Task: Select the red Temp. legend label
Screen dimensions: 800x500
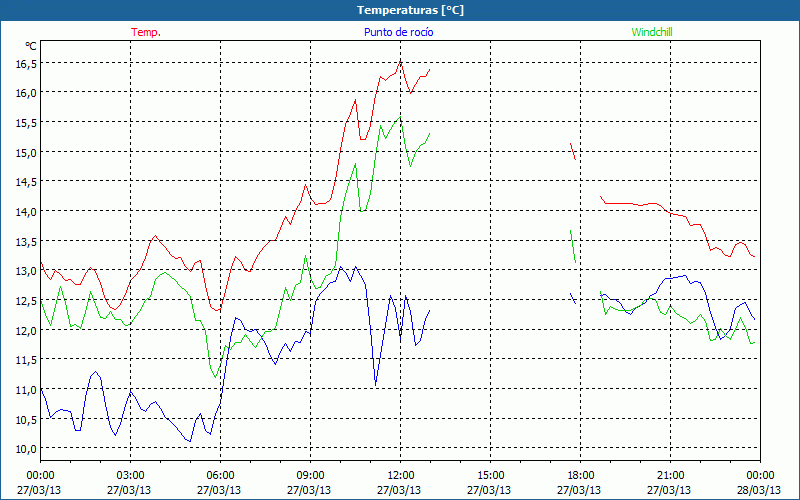Action: click(146, 32)
